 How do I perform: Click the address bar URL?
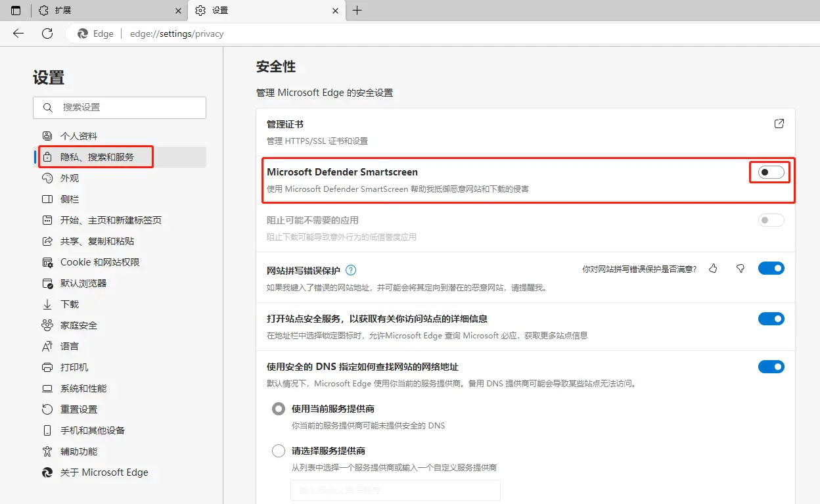177,34
